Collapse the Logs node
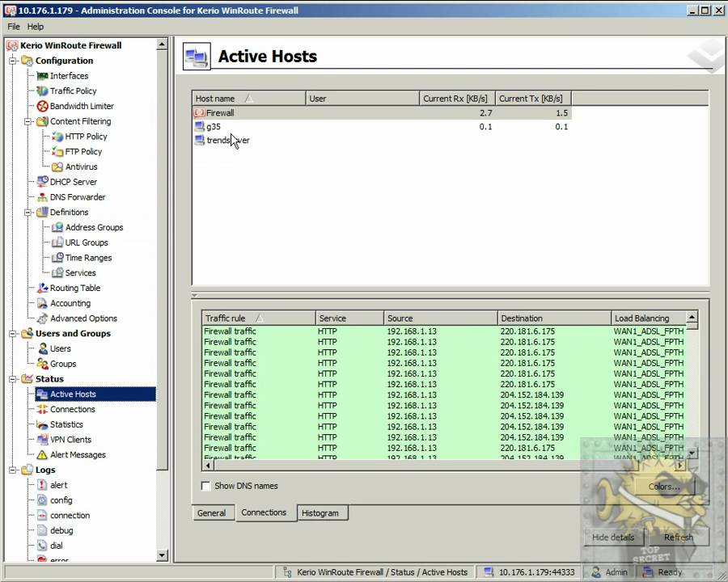The height and width of the screenshot is (582, 728). pyautogui.click(x=12, y=470)
